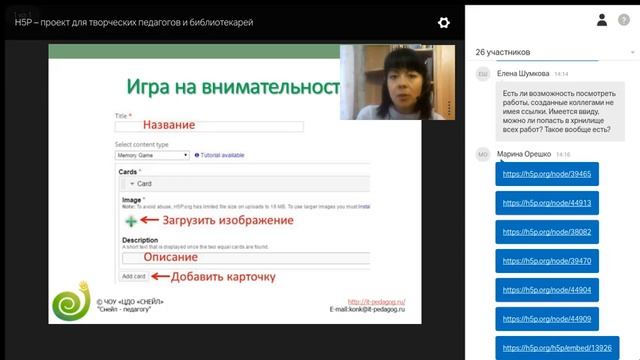Viewport: 640px width, 360px height.
Task: Click the МО avatar of Марина Орешко
Action: (x=483, y=154)
